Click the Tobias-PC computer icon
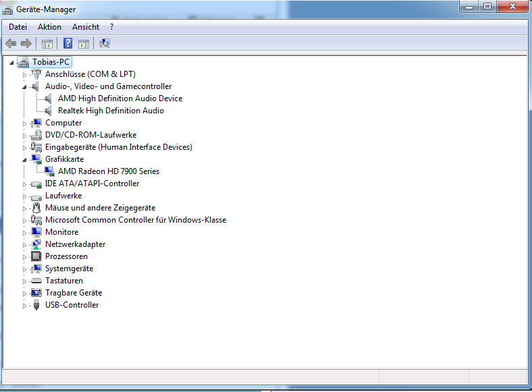The image size is (532, 392). coord(24,62)
